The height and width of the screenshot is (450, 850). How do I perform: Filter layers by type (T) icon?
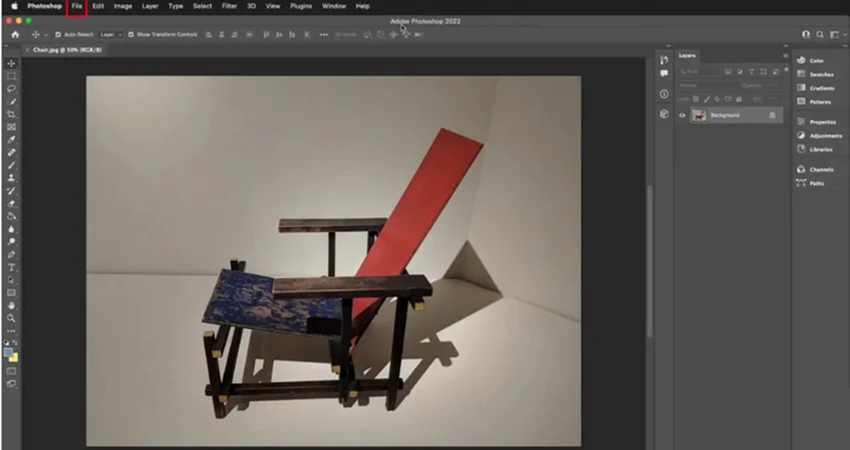coord(751,72)
